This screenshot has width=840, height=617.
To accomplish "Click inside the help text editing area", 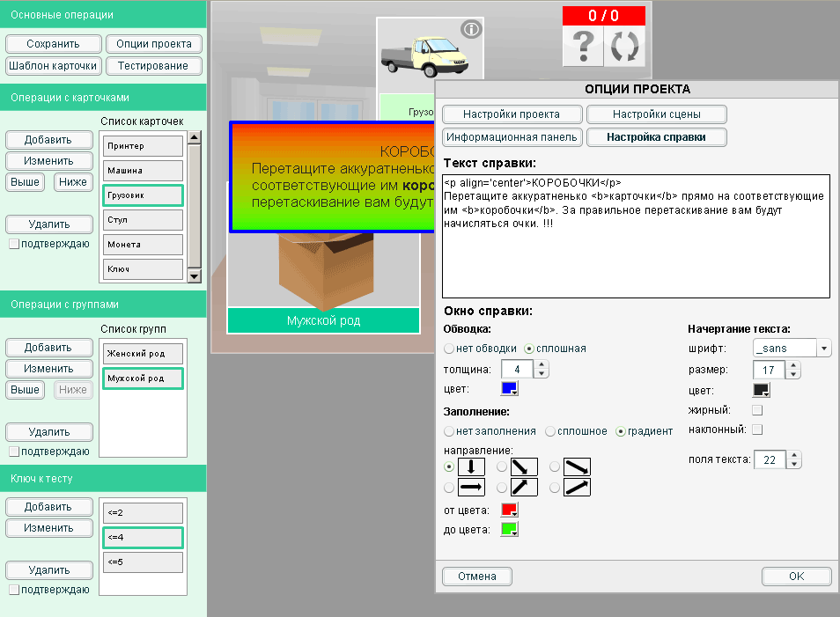I will pyautogui.click(x=636, y=236).
